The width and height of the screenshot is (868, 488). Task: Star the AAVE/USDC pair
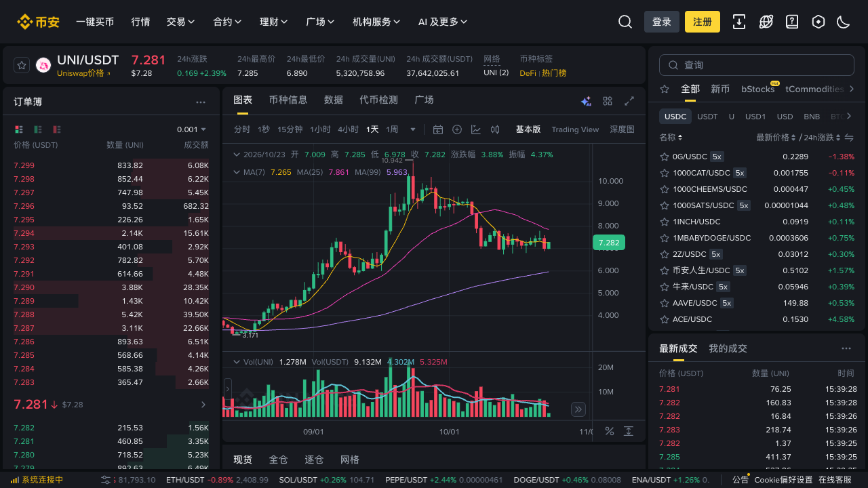pos(665,303)
